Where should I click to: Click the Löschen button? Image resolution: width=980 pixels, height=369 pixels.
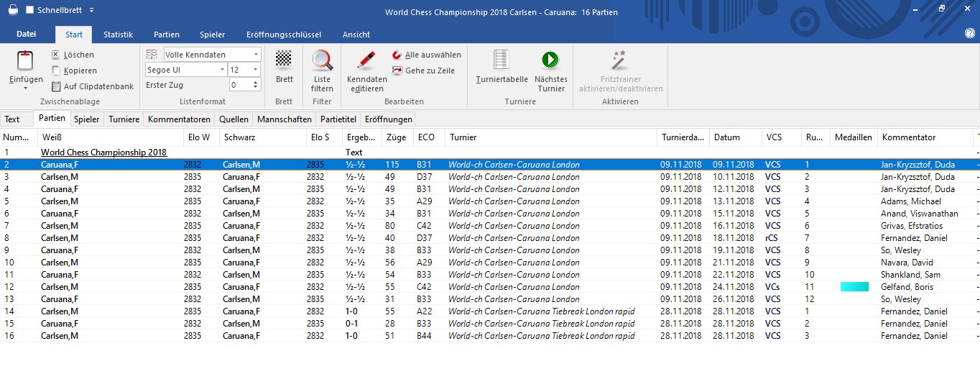pyautogui.click(x=72, y=55)
